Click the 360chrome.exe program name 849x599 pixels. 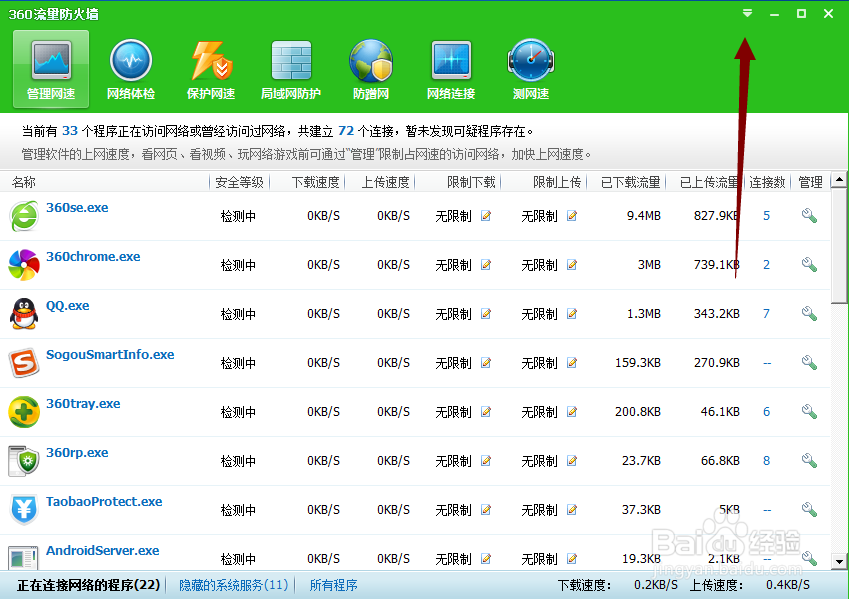(x=93, y=257)
